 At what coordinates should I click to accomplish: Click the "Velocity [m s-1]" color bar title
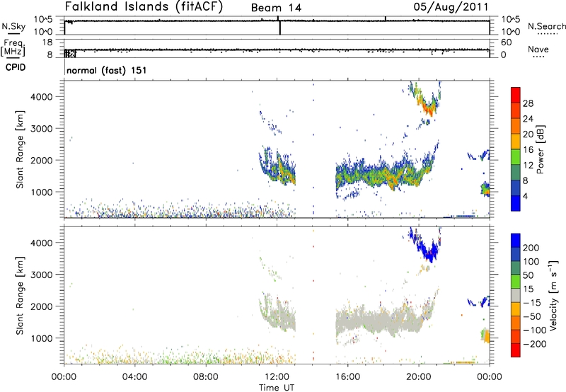(553, 295)
